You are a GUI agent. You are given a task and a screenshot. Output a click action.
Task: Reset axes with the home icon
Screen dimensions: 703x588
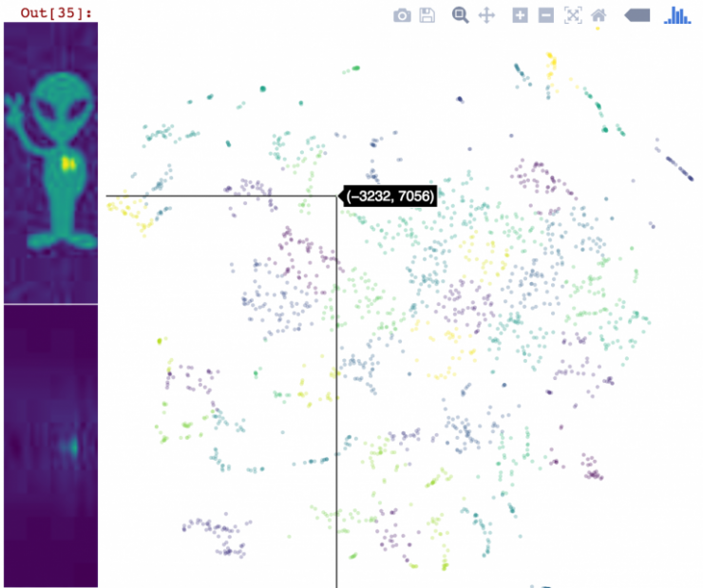[x=598, y=15]
